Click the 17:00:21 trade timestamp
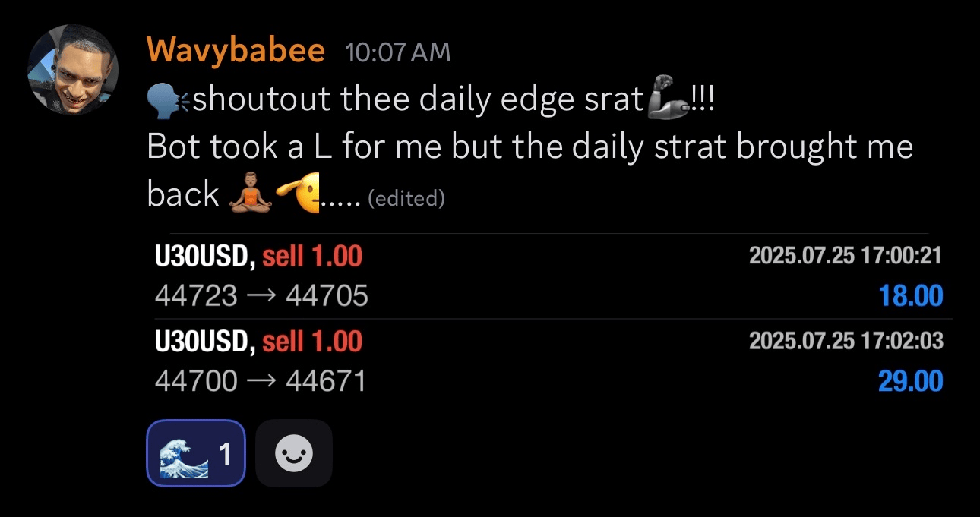 pos(846,256)
